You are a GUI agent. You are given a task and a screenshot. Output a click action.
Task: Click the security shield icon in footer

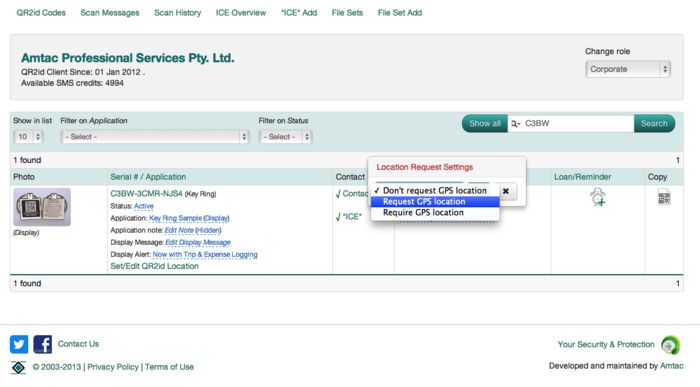click(670, 345)
